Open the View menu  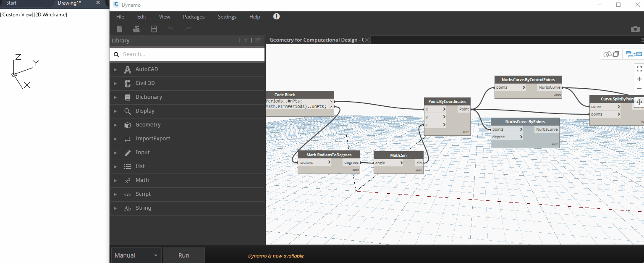(165, 17)
